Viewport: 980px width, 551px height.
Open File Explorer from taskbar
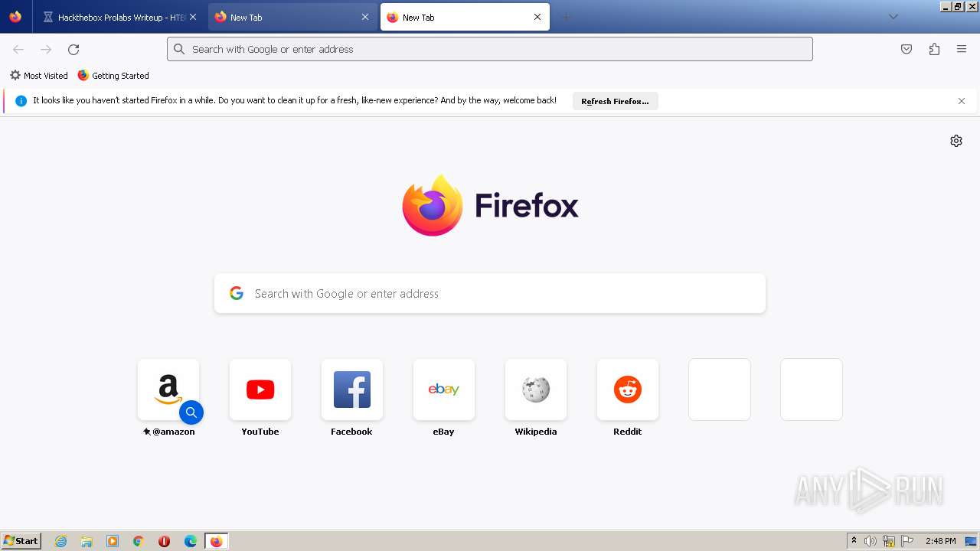(x=87, y=541)
